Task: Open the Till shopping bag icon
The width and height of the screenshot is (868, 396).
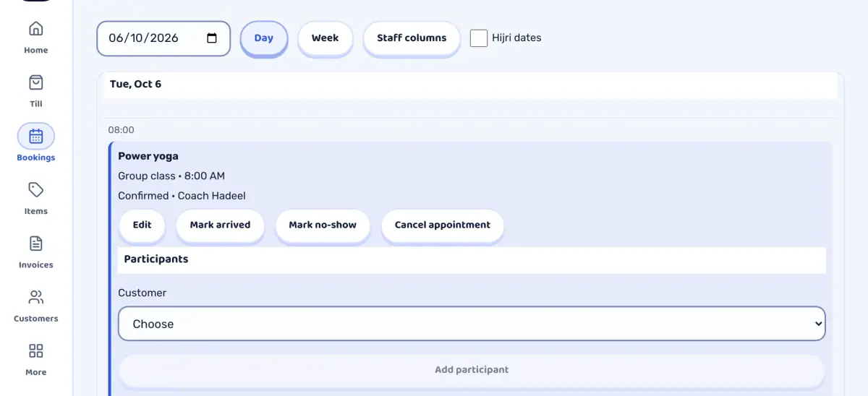Action: pyautogui.click(x=35, y=82)
